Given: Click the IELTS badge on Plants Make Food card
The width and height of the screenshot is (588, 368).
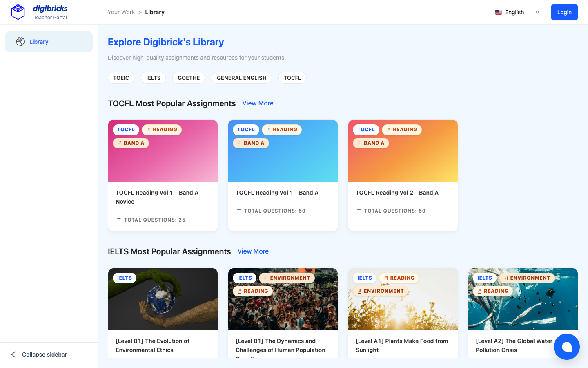Looking at the screenshot, I should point(365,278).
